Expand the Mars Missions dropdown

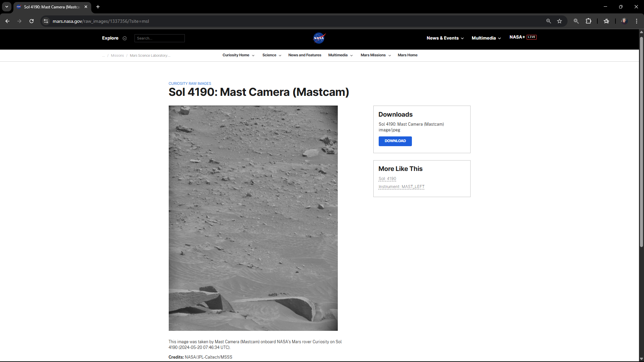point(375,55)
